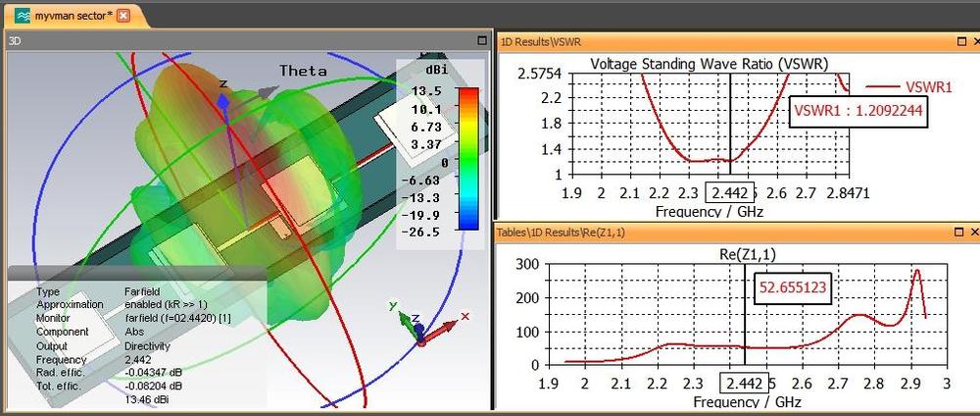
Task: Click the 2.442 marker label in Re(Z1,1) plot
Action: click(745, 384)
